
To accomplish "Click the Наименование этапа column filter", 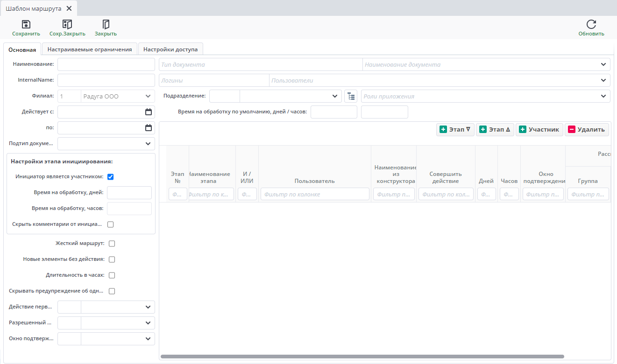I will tap(212, 194).
